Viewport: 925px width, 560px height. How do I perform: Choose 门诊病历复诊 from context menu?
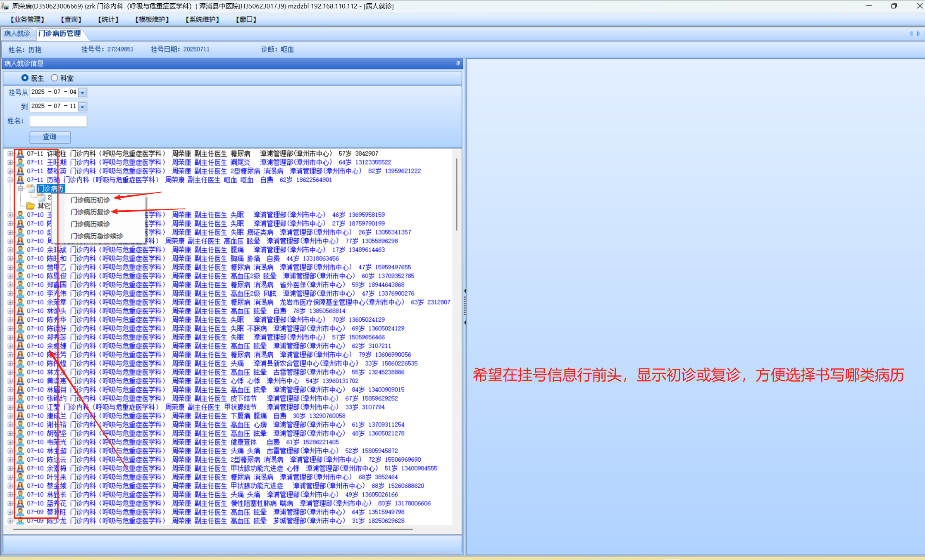90,212
